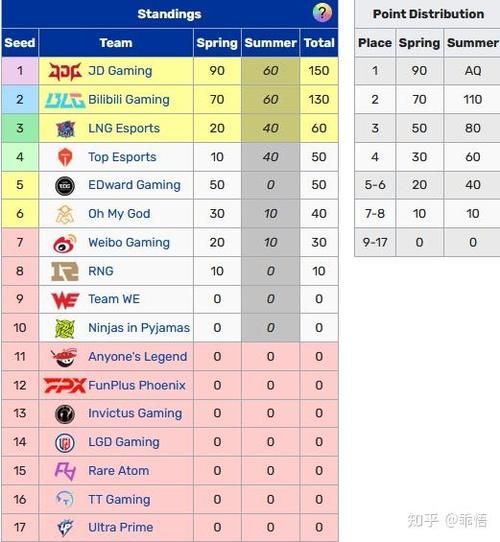500x542 pixels.
Task: Click the Summer header in Standings
Action: point(270,43)
